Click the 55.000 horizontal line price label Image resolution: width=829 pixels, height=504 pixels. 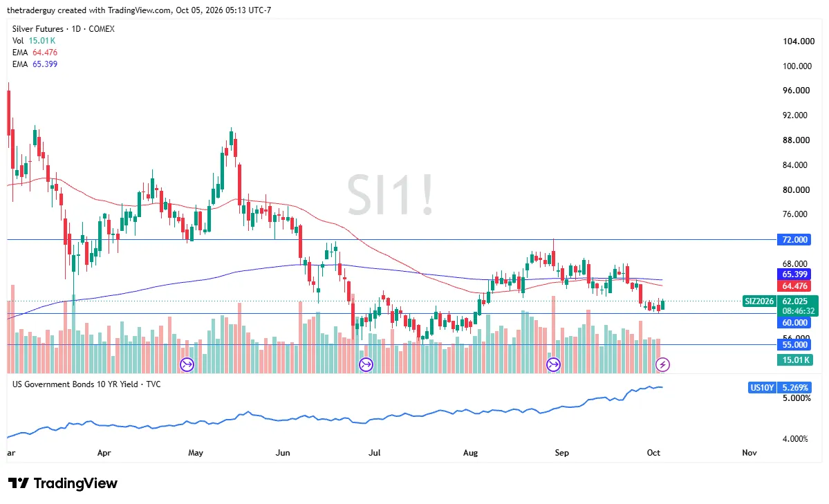(794, 345)
